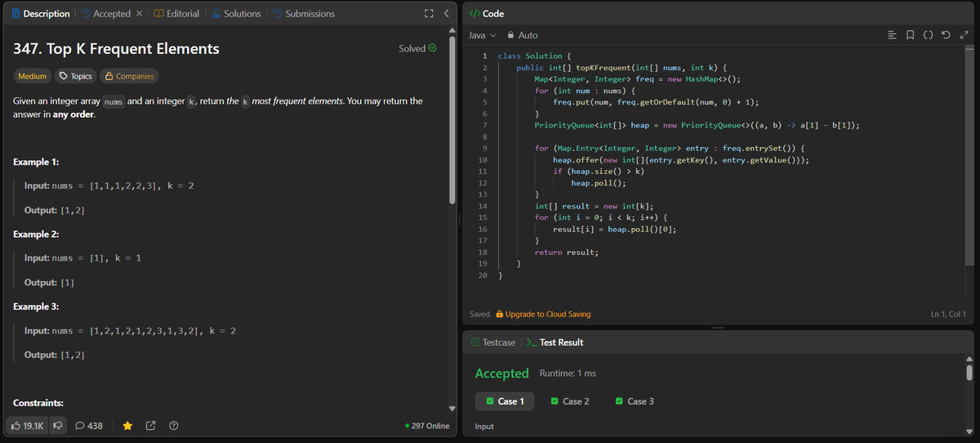Open the Accepted submission tab
Image resolution: width=980 pixels, height=443 pixels.
pyautogui.click(x=106, y=14)
